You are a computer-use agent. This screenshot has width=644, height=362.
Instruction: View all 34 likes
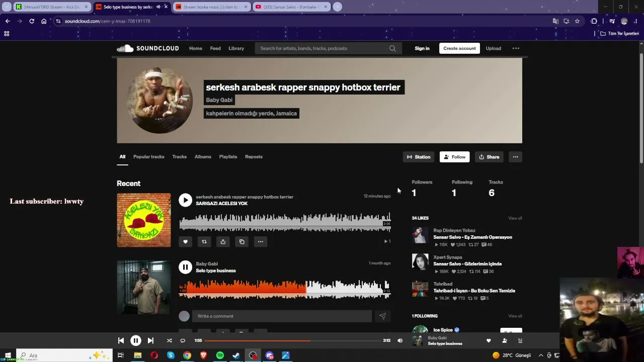click(515, 218)
